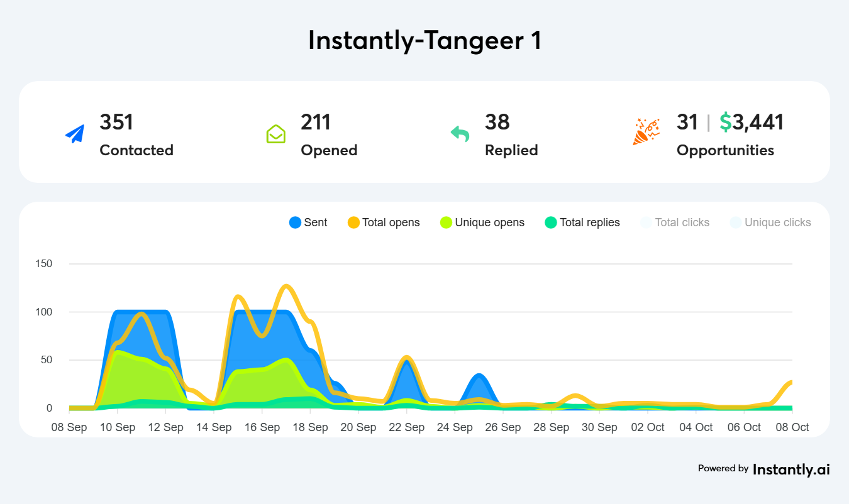Click the reply arrow Replied icon
Screen dimensions: 849x504
pos(460,134)
